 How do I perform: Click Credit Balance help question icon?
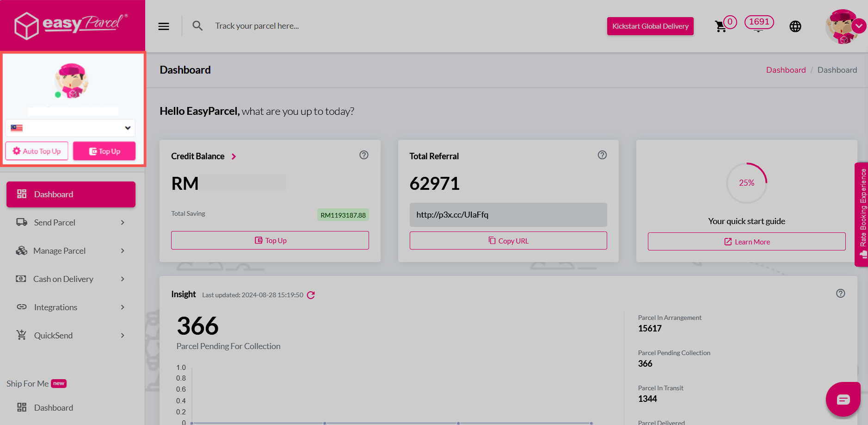364,155
